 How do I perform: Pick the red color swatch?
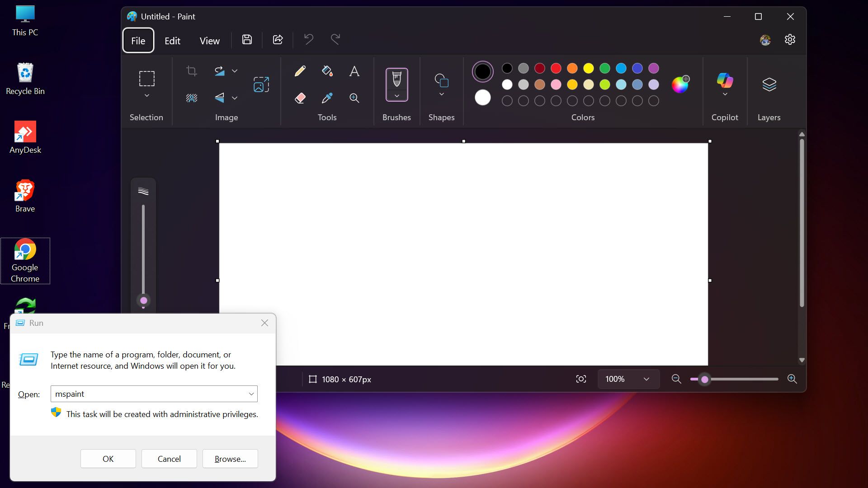click(x=556, y=68)
